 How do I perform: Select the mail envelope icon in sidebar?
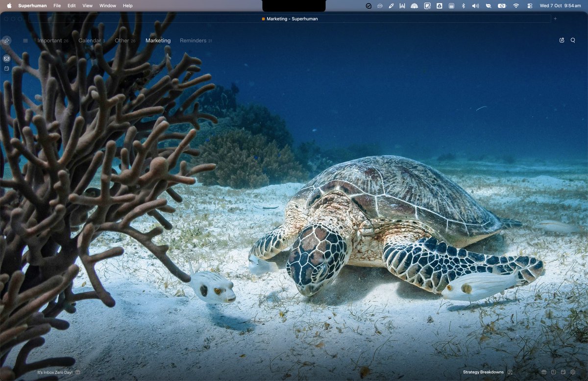pos(6,58)
